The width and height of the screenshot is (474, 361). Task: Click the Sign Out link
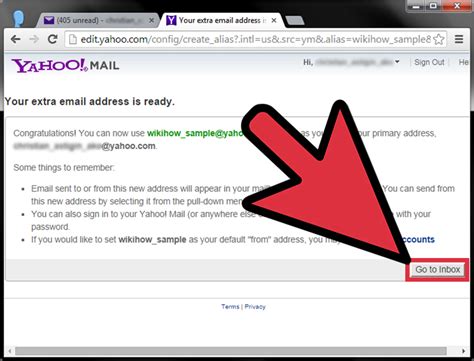coord(429,62)
